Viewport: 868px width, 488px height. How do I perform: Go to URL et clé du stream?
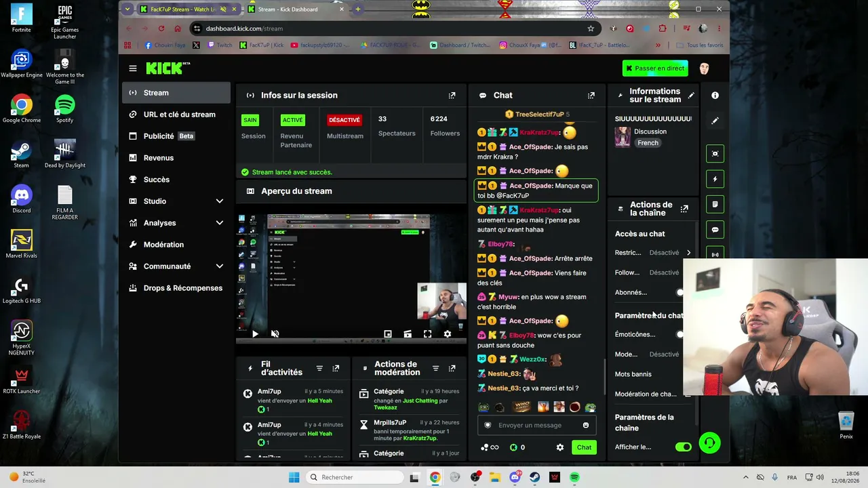(176, 115)
